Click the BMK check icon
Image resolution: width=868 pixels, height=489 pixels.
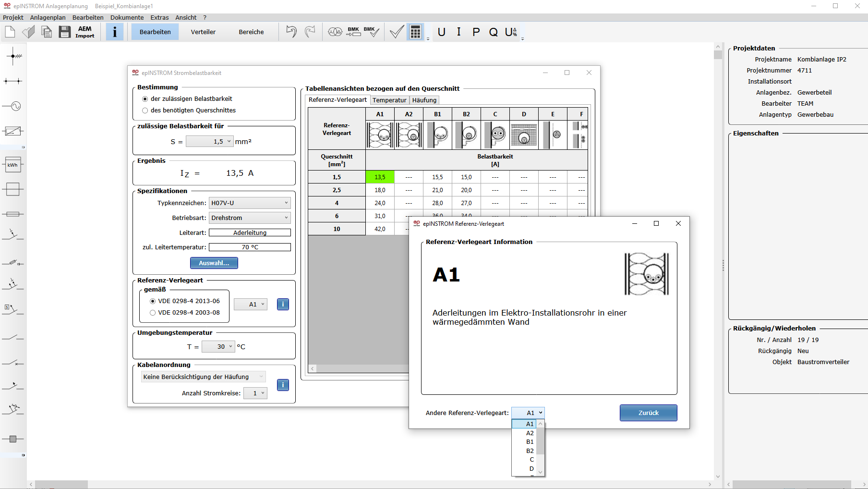click(371, 32)
